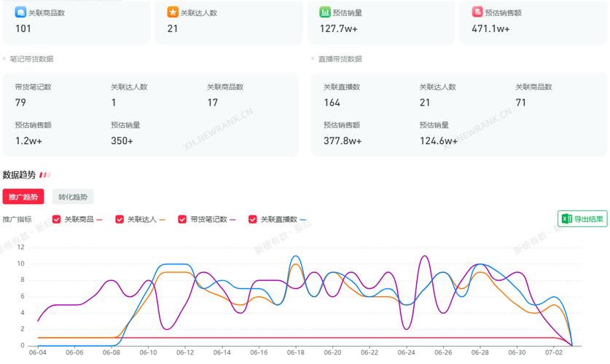
Task: Click the red line swatch after 关联商品
Action: (100, 219)
